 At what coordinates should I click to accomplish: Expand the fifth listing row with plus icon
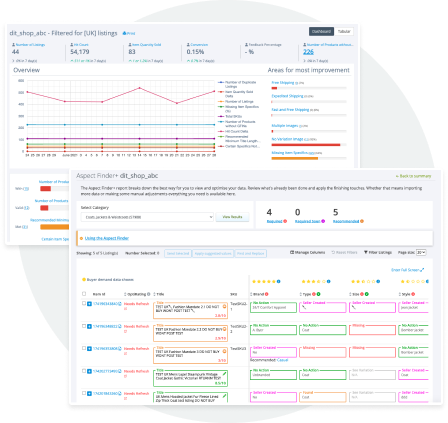click(89, 394)
